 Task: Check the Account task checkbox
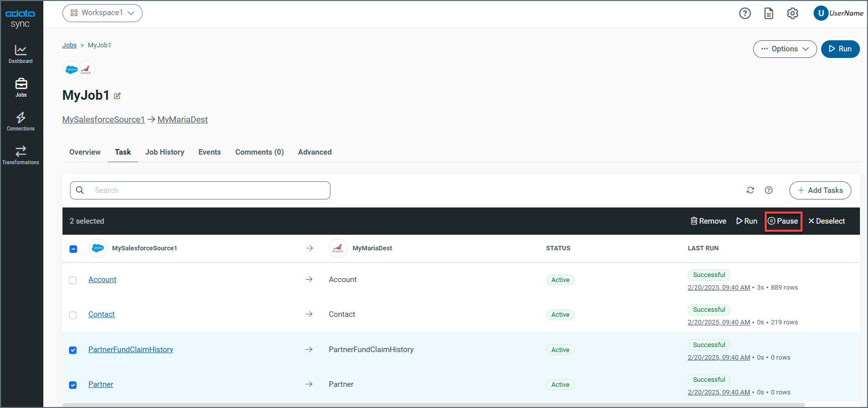(x=73, y=280)
